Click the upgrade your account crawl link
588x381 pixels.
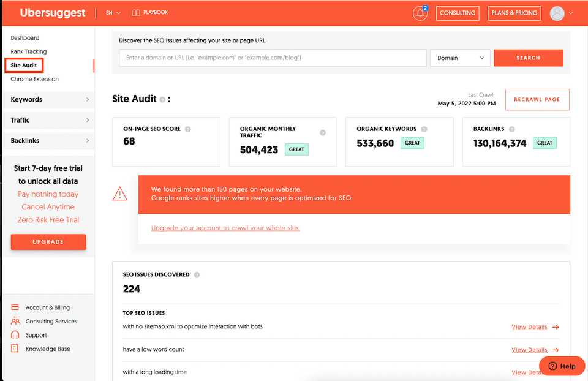225,228
